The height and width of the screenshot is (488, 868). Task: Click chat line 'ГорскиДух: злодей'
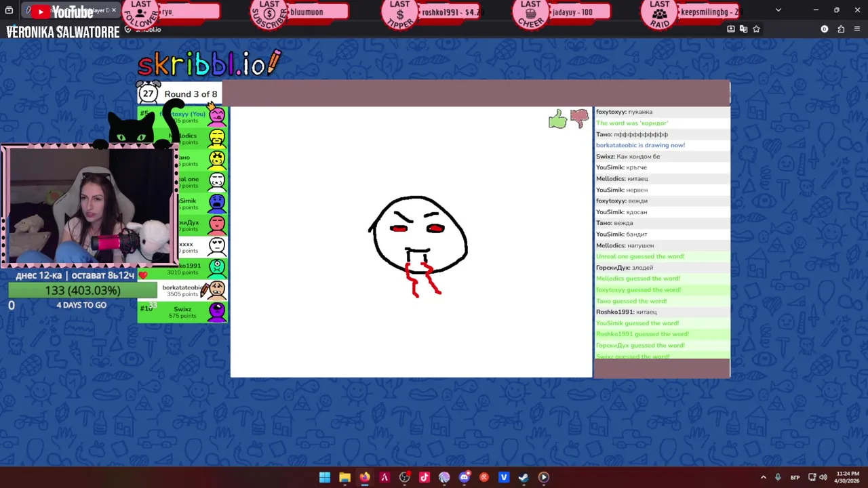[625, 268]
